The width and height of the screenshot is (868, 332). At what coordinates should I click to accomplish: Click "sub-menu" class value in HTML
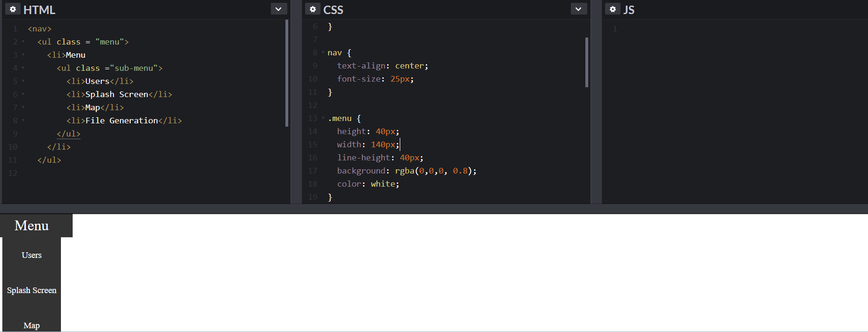pos(134,68)
